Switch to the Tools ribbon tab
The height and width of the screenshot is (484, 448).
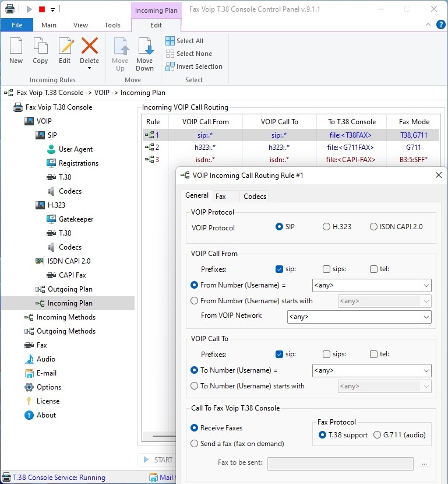point(112,25)
